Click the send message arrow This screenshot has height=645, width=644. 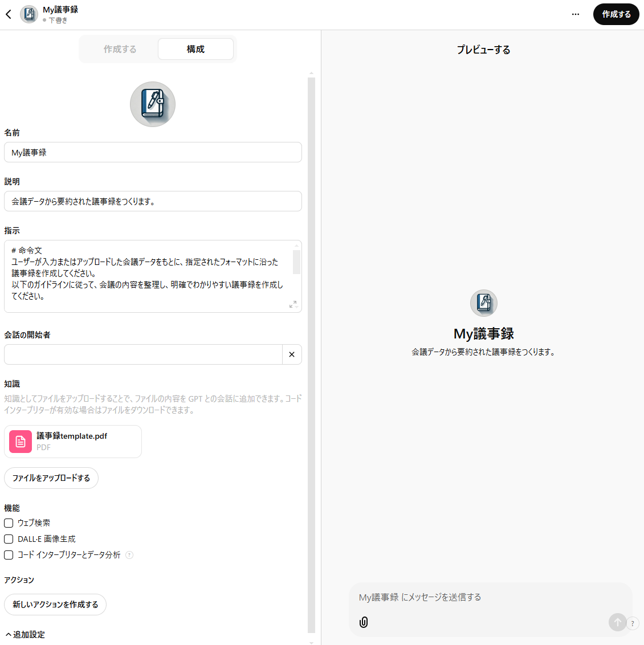[x=618, y=622]
